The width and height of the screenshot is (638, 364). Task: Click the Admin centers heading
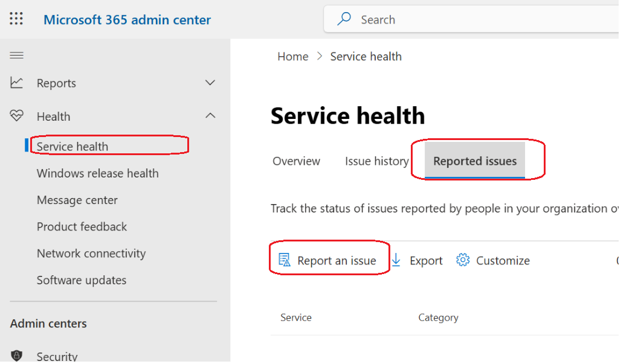[48, 324]
